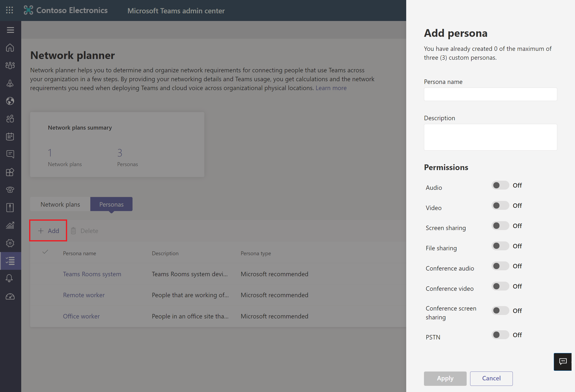Open the Learn more link
The width and height of the screenshot is (575, 392).
point(331,88)
